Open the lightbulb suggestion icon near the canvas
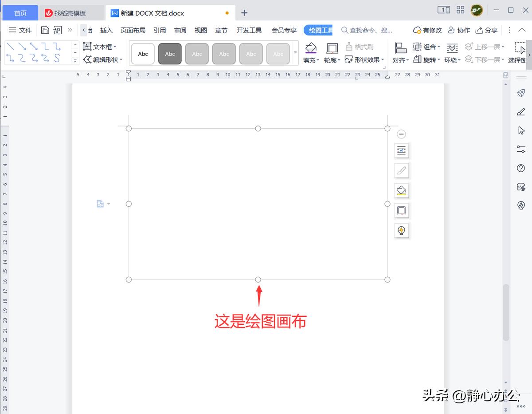This screenshot has height=414, width=532. [401, 230]
